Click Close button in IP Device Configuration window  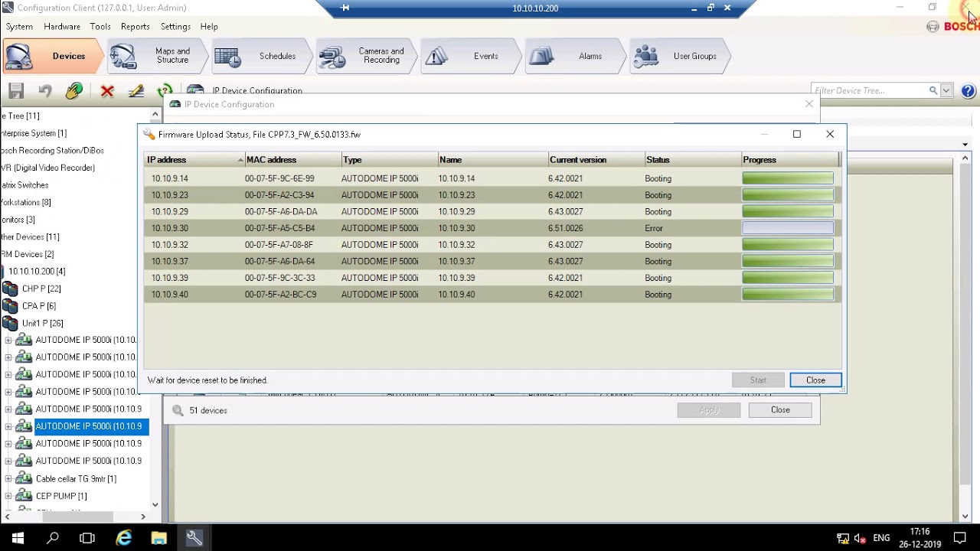click(780, 410)
